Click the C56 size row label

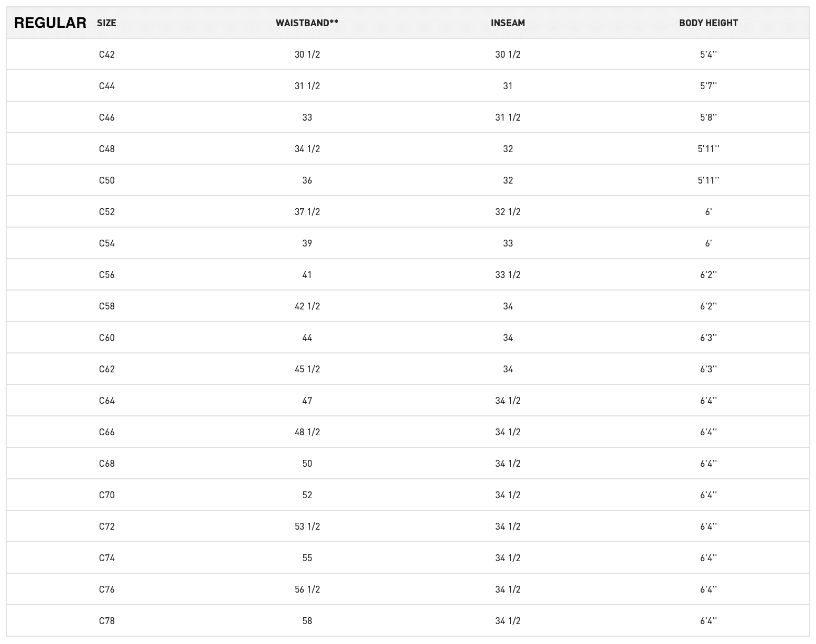pyautogui.click(x=106, y=275)
